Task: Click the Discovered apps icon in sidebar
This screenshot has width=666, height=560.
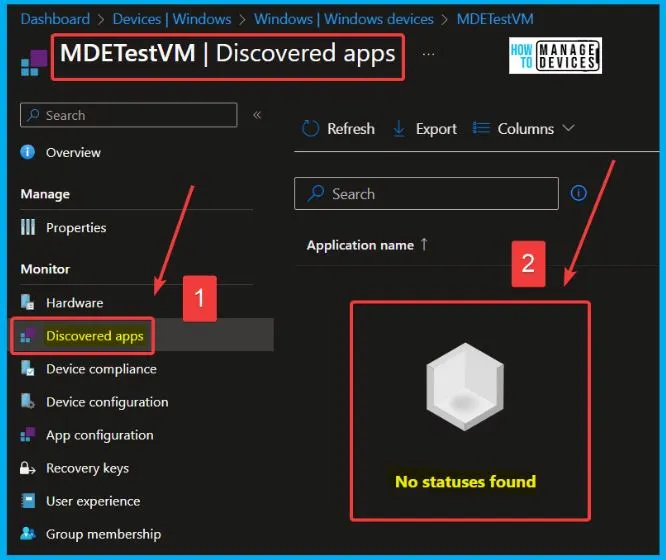Action: click(x=28, y=335)
